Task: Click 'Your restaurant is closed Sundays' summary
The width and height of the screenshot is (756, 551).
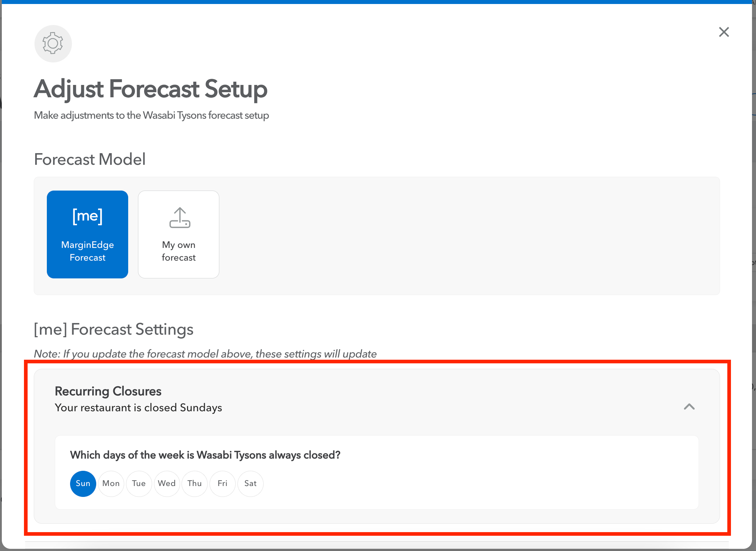Action: [138, 408]
